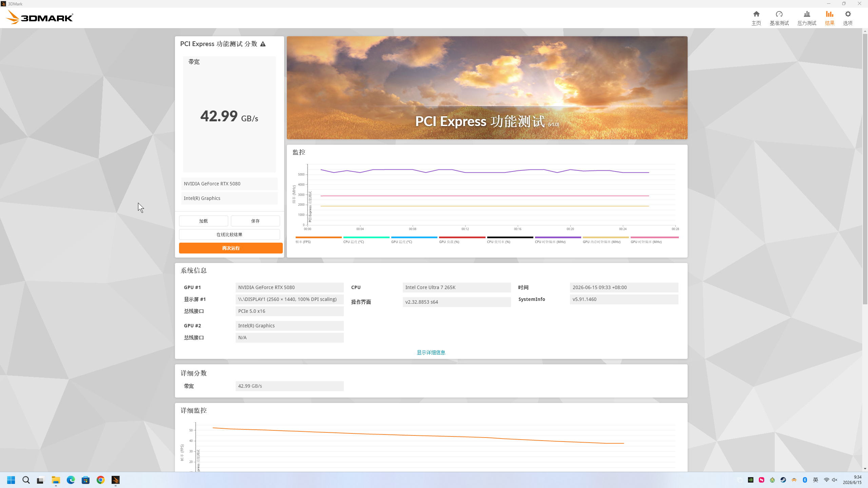Launch Microsoft Edge from the taskbar
The width and height of the screenshot is (868, 488).
71,480
